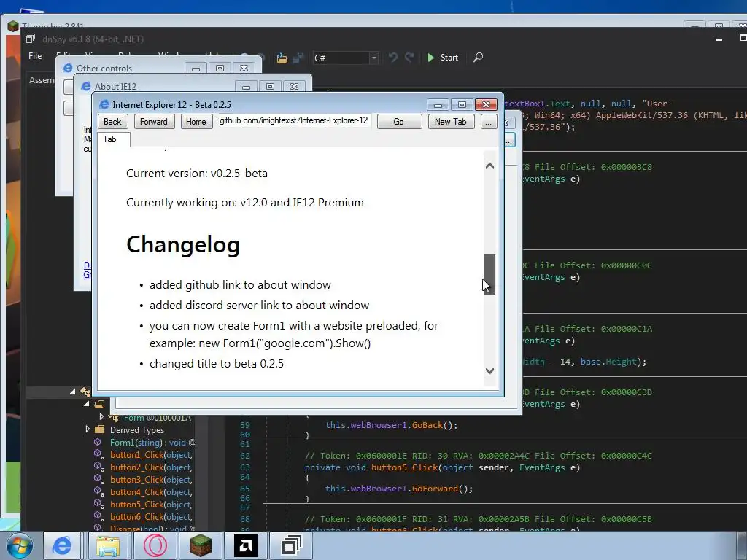The image size is (747, 560).
Task: Click the method icon beside button6_Click
Action: click(x=98, y=517)
